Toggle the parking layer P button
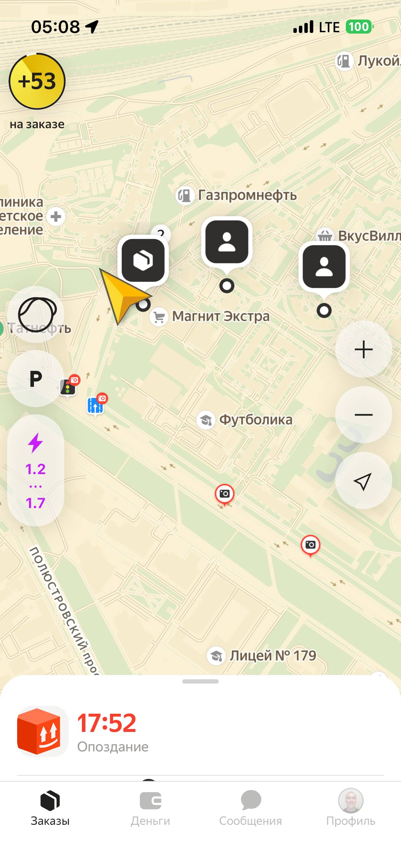Viewport: 401px width, 868px height. pyautogui.click(x=36, y=379)
